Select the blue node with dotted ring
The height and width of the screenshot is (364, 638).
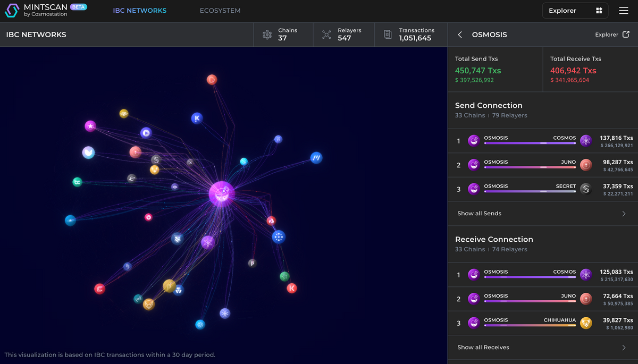(279, 237)
